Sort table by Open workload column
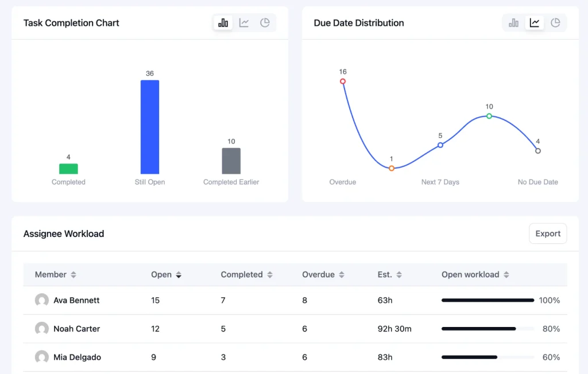The image size is (588, 374). (x=475, y=275)
